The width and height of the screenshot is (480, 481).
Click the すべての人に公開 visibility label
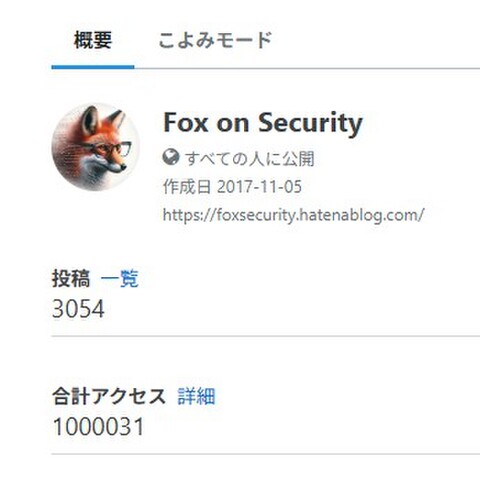pyautogui.click(x=250, y=158)
